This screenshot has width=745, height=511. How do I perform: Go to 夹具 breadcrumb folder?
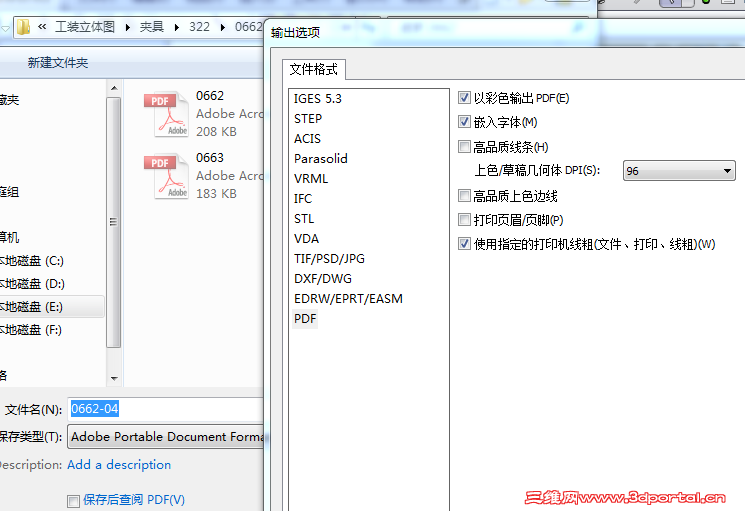coord(152,27)
